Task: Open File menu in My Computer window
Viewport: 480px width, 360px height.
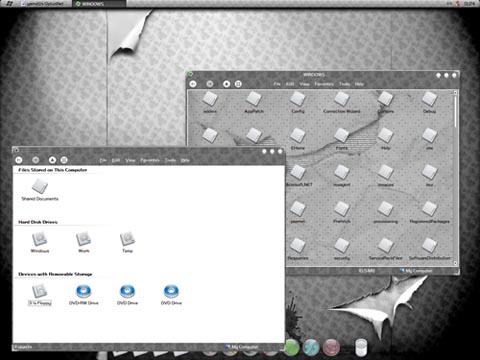Action: (103, 160)
